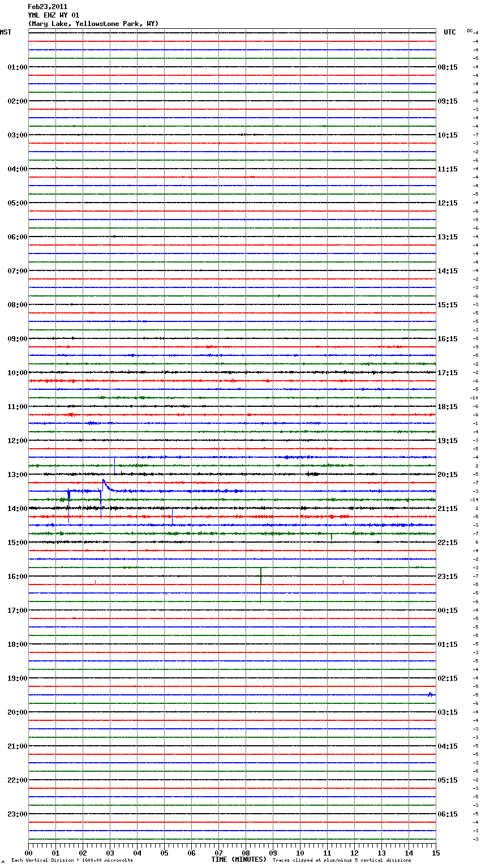
Task: Select the 14:00 MST time label
Action: [18, 509]
